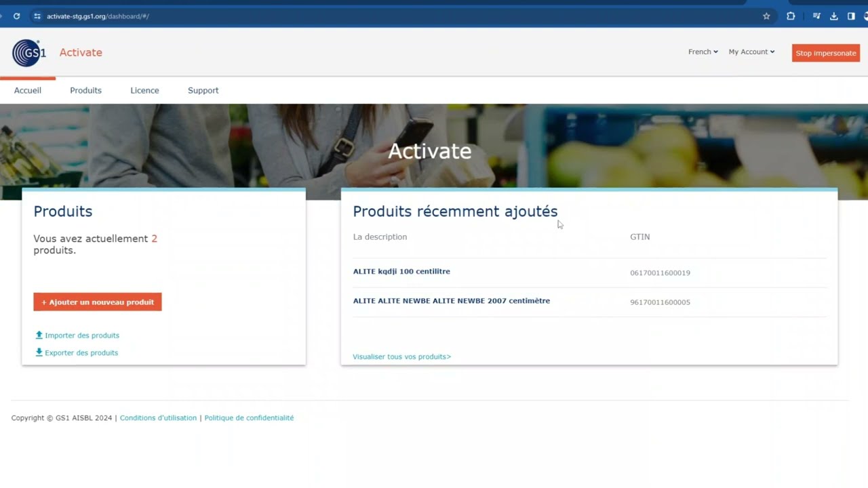Click the Stop impersonate button
This screenshot has width=868, height=488.
click(x=826, y=53)
